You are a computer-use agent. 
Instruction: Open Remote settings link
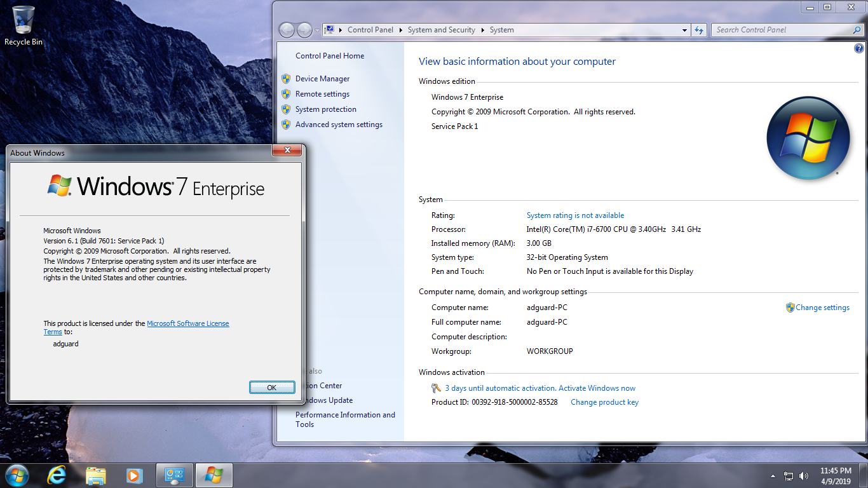pos(322,94)
